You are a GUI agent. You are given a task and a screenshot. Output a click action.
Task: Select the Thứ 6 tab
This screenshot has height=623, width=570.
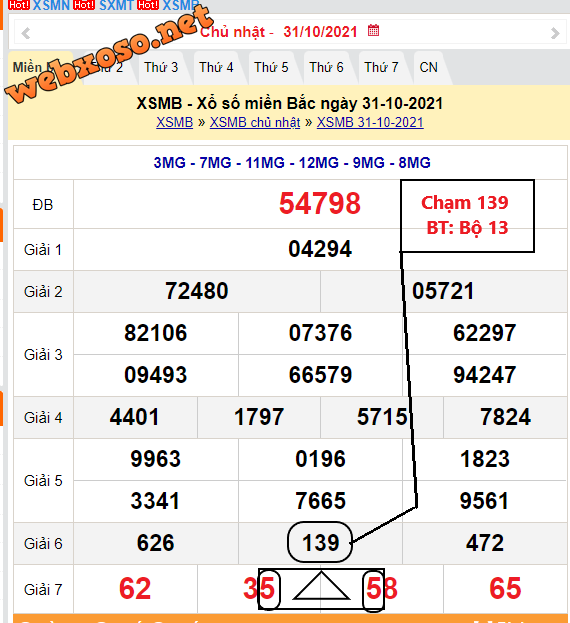[326, 67]
